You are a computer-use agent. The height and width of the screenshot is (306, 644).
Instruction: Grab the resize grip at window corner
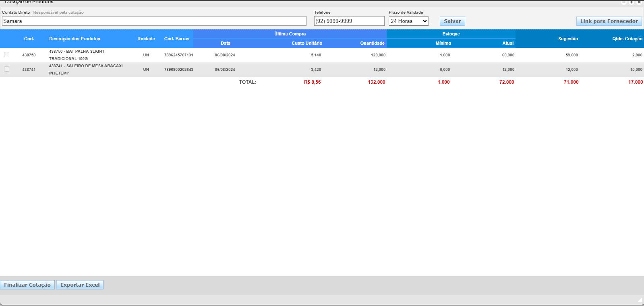pyautogui.click(x=640, y=300)
